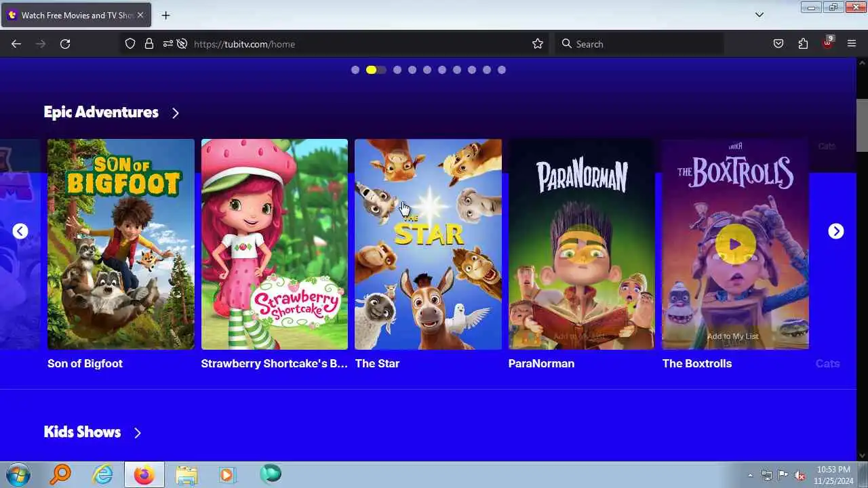This screenshot has width=868, height=488.
Task: Open Strawberry Shortcake's title link
Action: [274, 363]
